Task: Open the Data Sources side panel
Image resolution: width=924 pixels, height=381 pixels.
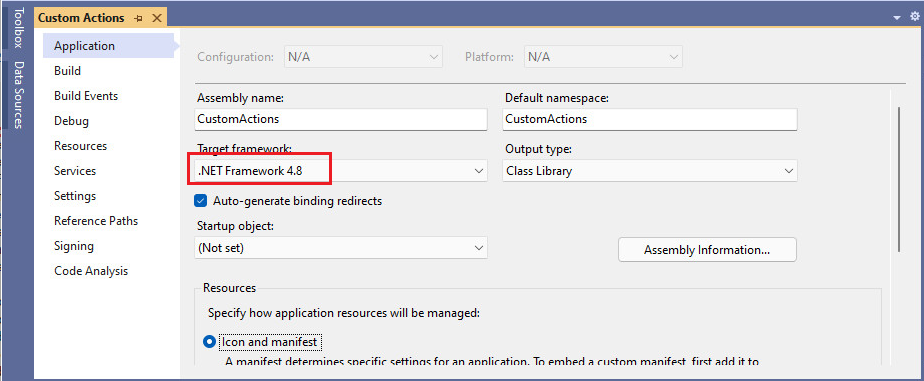Action: pos(19,95)
